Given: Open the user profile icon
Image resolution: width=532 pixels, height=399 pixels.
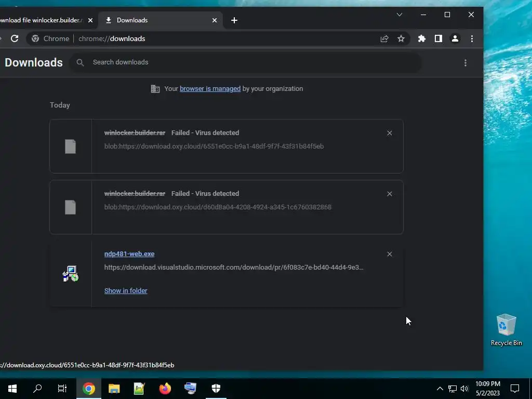Looking at the screenshot, I should click(455, 38).
